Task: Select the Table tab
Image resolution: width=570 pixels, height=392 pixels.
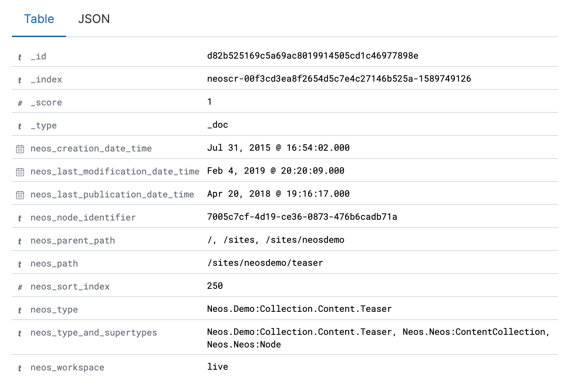Action: (x=39, y=19)
